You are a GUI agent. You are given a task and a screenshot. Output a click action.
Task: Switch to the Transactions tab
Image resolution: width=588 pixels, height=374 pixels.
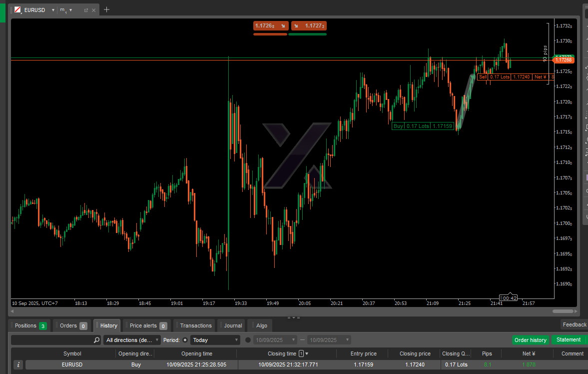point(195,325)
